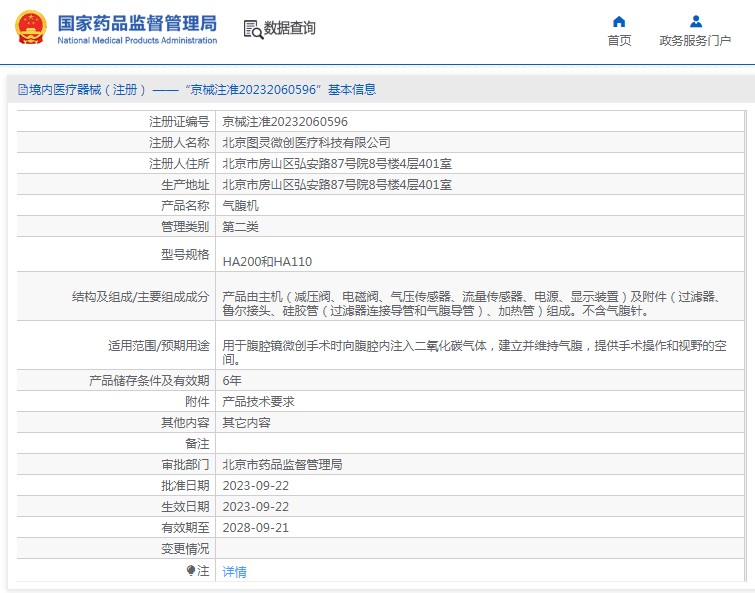Select the model value HA200和HA110
This screenshot has height=593, width=755.
(x=267, y=262)
